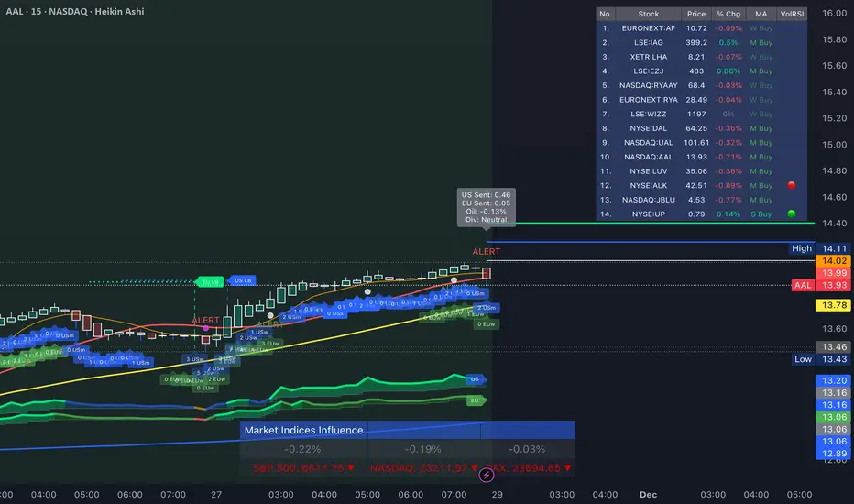
Task: Click the green VolRSI dot for NYSE:UP
Action: click(x=792, y=214)
